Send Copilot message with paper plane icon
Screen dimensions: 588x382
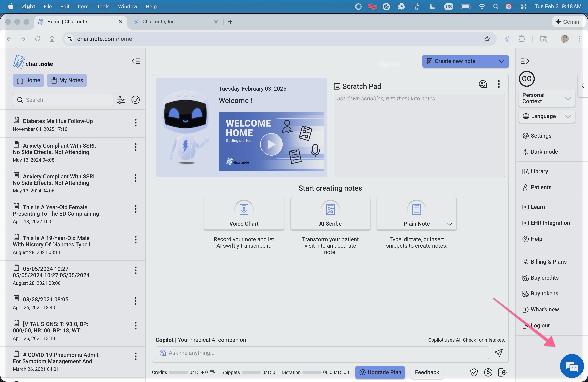(x=499, y=353)
